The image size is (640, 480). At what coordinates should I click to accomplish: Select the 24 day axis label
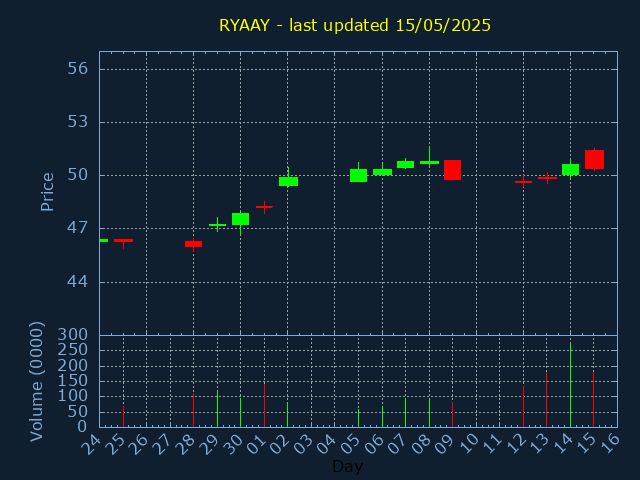91,444
